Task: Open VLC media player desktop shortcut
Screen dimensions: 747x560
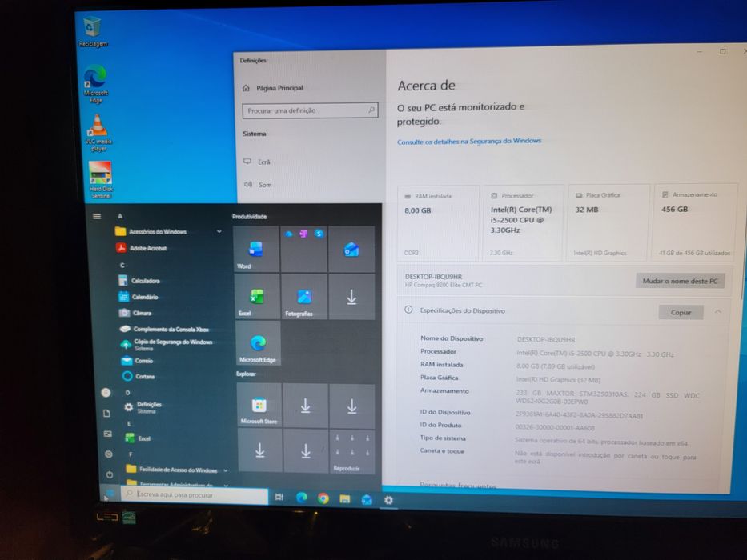Action: 98,132
